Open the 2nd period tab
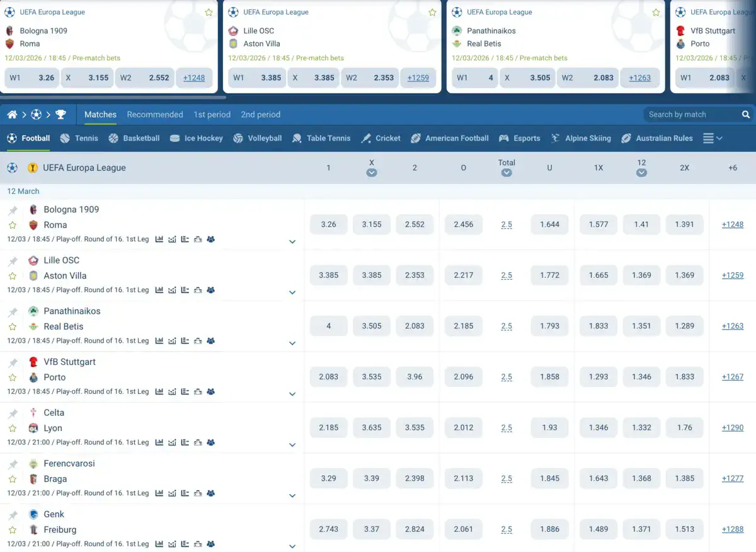The image size is (756, 552). [260, 115]
